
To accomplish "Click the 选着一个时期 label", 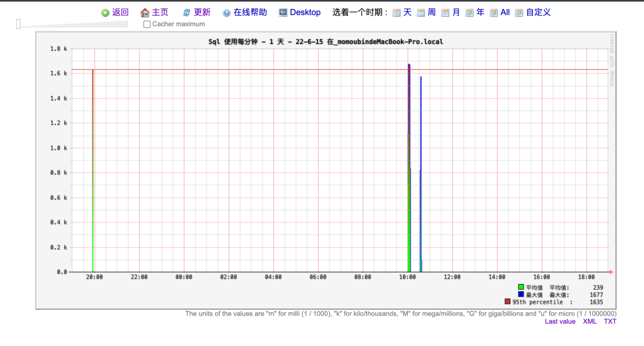I will (360, 13).
